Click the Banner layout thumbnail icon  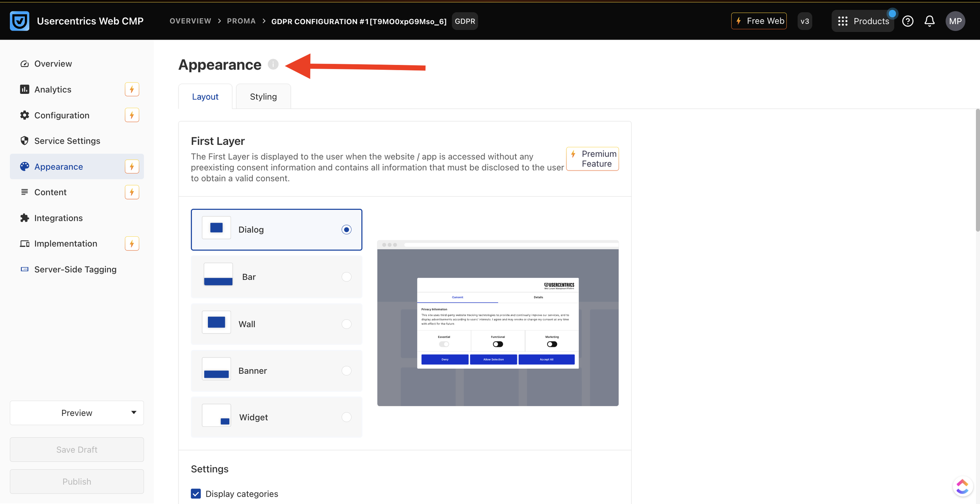(216, 369)
